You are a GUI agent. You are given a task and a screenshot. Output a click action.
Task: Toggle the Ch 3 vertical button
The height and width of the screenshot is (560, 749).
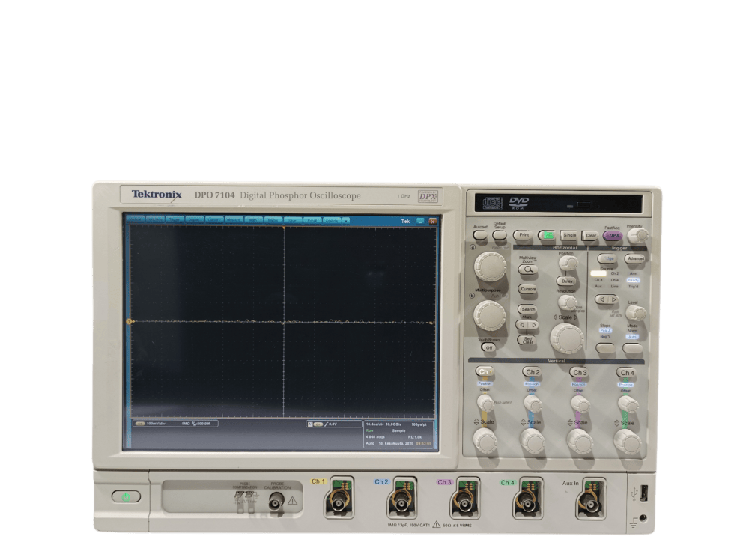pos(579,372)
